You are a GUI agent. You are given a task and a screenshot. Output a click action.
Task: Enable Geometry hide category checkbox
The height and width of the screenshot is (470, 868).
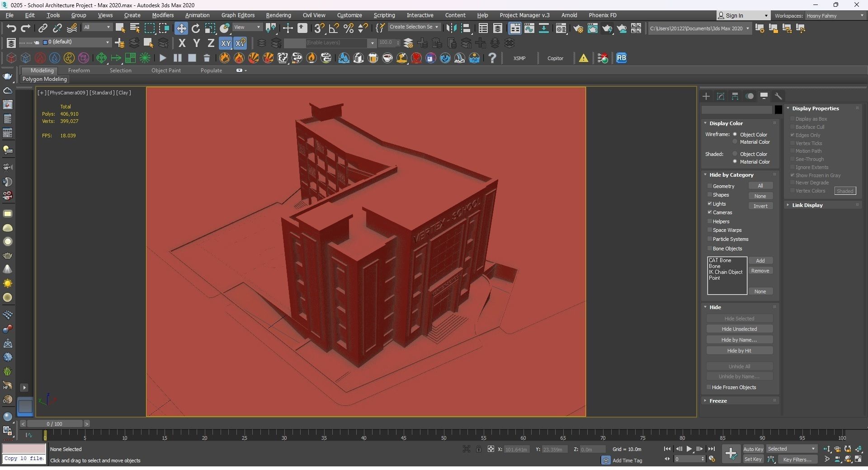tap(710, 186)
